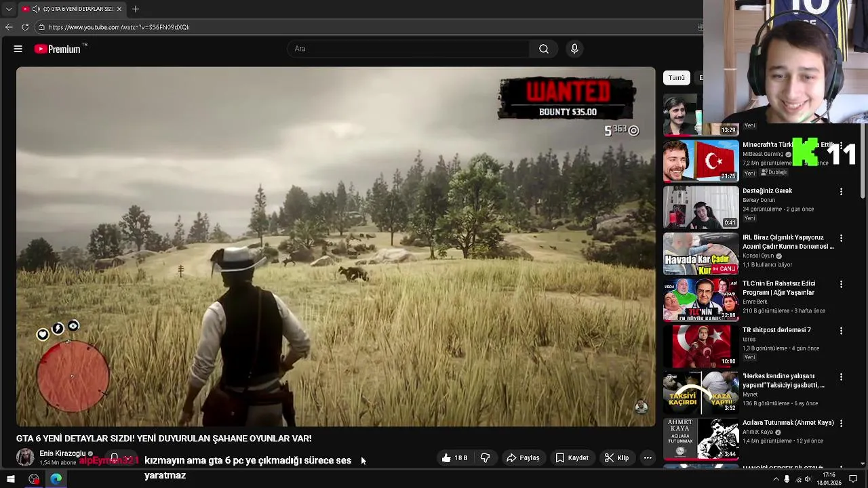The width and height of the screenshot is (868, 488).
Task: Start voice search with the microphone
Action: (574, 49)
